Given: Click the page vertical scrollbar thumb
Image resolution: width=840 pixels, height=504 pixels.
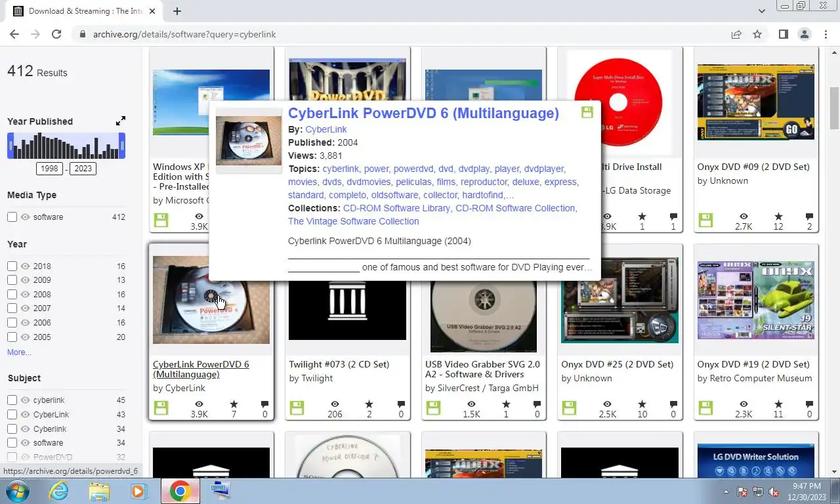Looking at the screenshot, I should click(x=834, y=108).
